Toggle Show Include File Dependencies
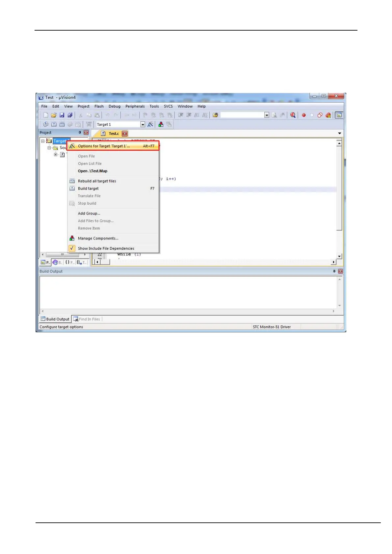The image size is (392, 554). tap(113, 248)
